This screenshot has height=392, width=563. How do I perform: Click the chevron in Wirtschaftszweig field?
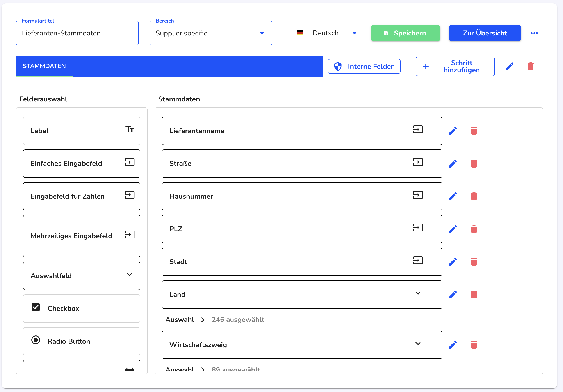(418, 343)
